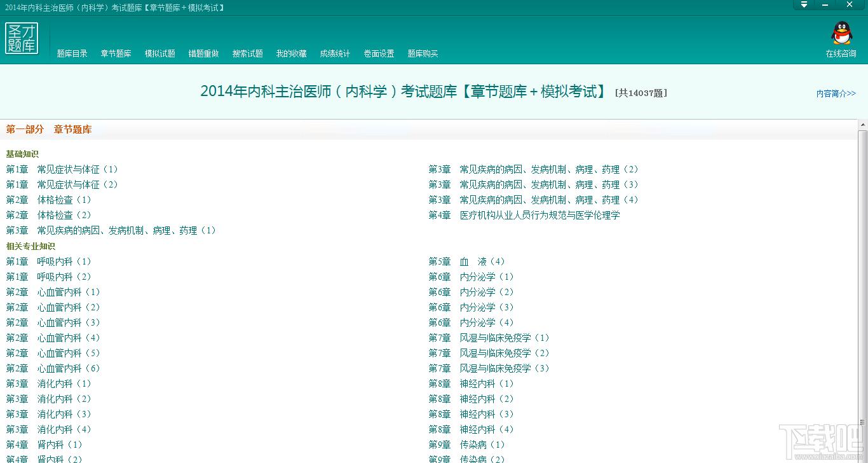
Task: Open 第6章 内分泌学（4）
Action: [x=471, y=322]
